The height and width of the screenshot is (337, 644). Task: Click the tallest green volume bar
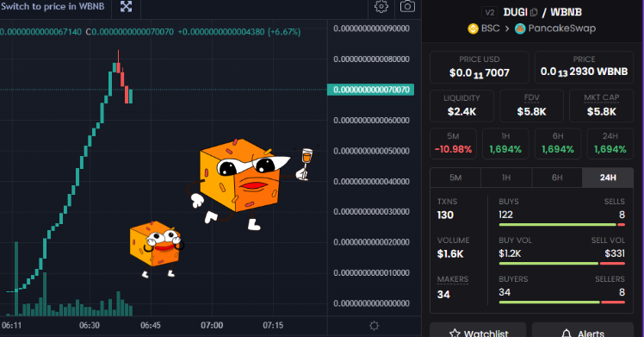16,278
